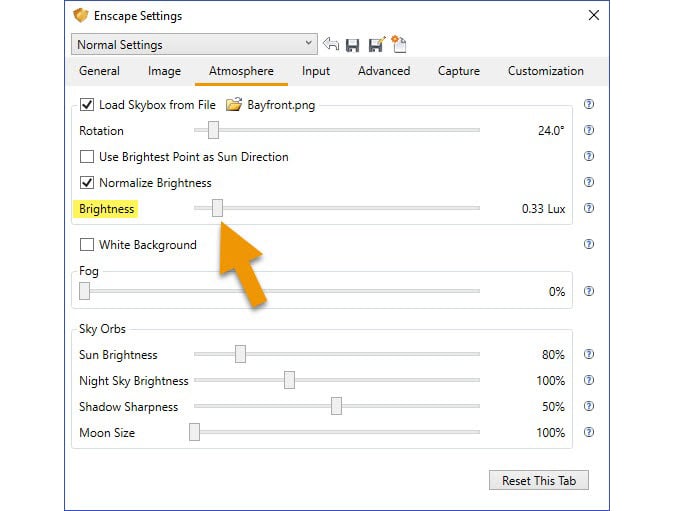
Task: Click the create new preset icon
Action: [x=399, y=44]
